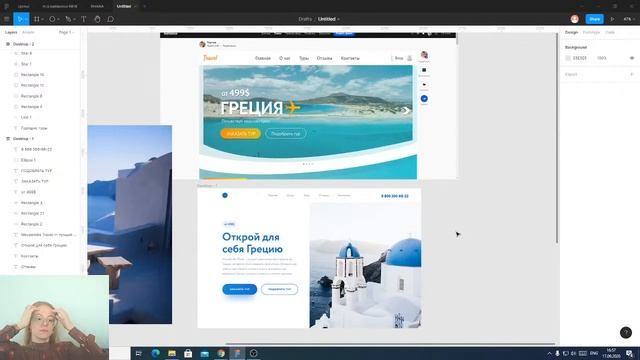
Task: Open Frame tool options arrow
Action: tap(42, 19)
